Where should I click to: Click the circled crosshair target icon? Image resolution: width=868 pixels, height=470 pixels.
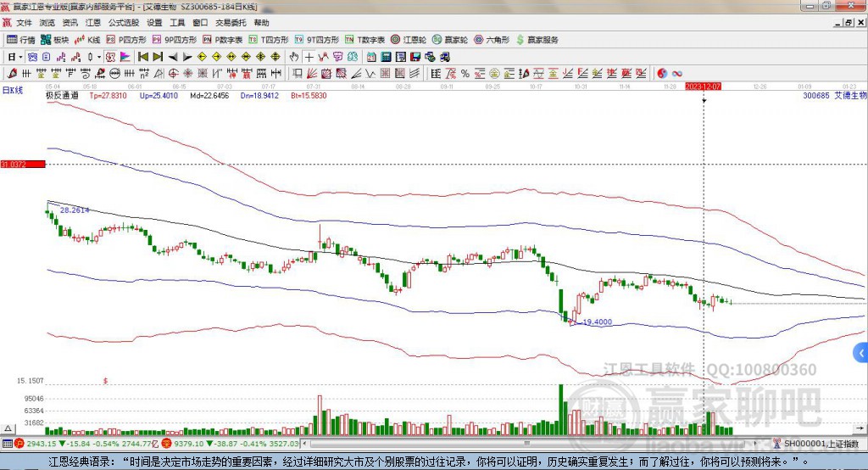click(173, 74)
